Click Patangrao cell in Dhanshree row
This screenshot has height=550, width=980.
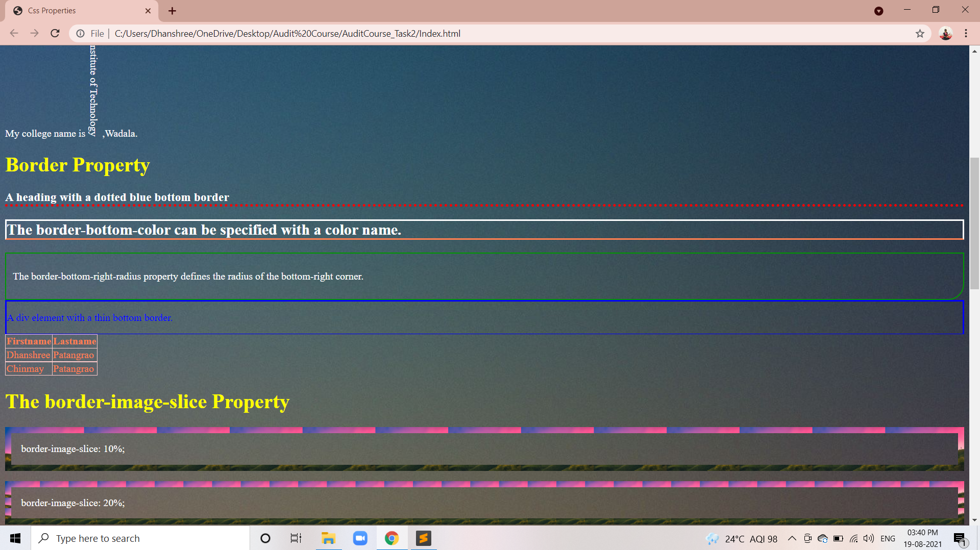(x=75, y=355)
